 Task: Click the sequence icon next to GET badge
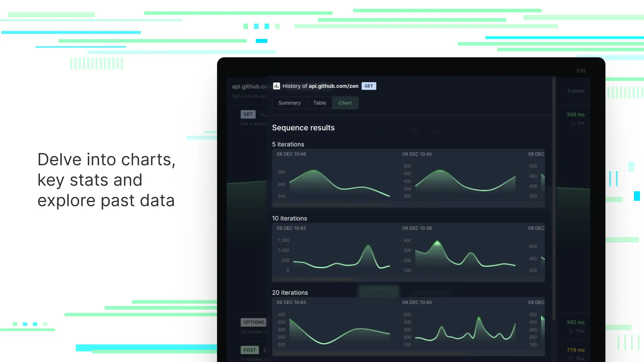pos(263,115)
